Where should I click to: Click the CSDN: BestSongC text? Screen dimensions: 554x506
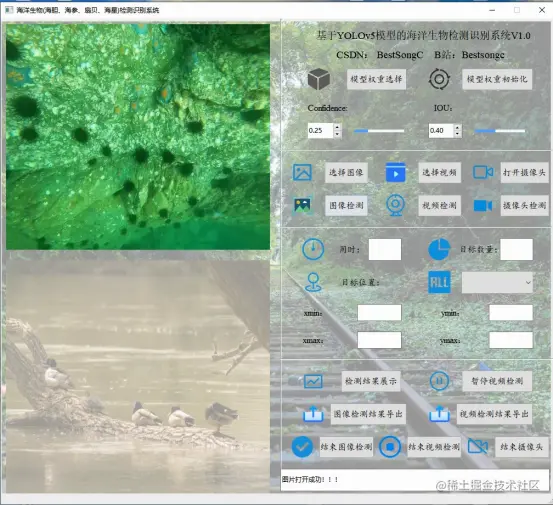[379, 55]
